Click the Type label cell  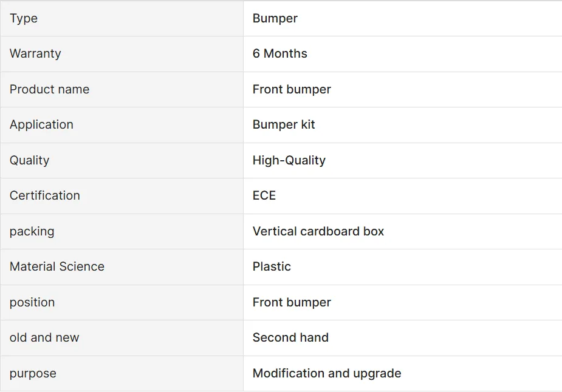click(24, 18)
